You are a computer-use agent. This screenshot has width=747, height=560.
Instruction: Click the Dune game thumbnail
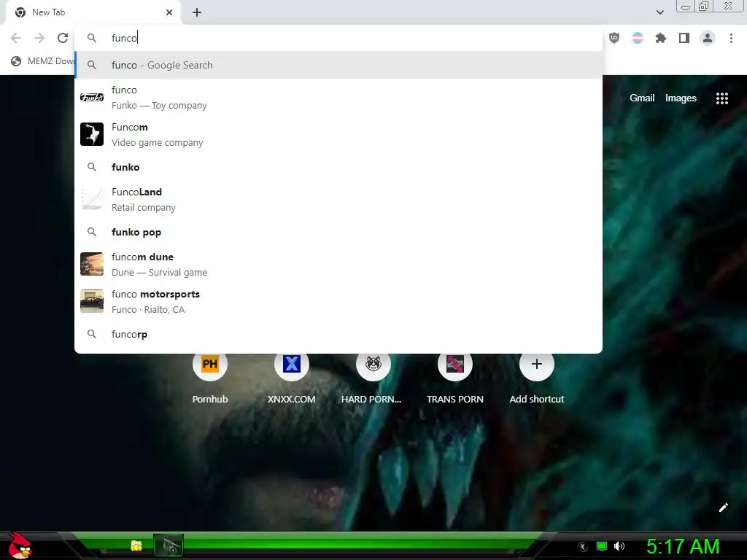click(x=92, y=264)
